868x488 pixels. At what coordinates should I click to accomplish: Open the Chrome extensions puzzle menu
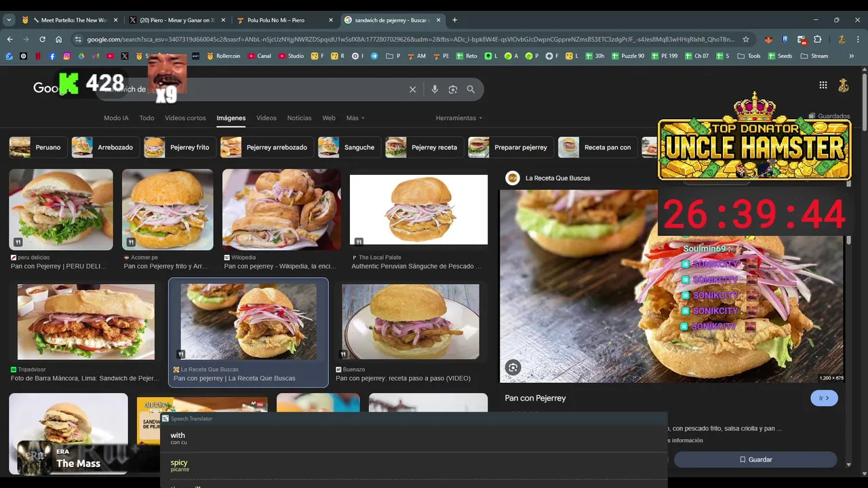pyautogui.click(x=818, y=39)
